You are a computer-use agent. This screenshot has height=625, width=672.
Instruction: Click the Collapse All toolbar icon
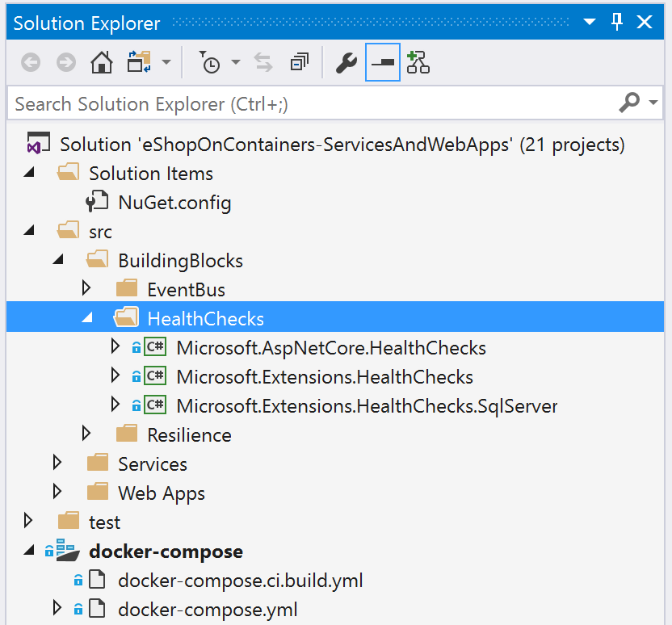(x=300, y=63)
